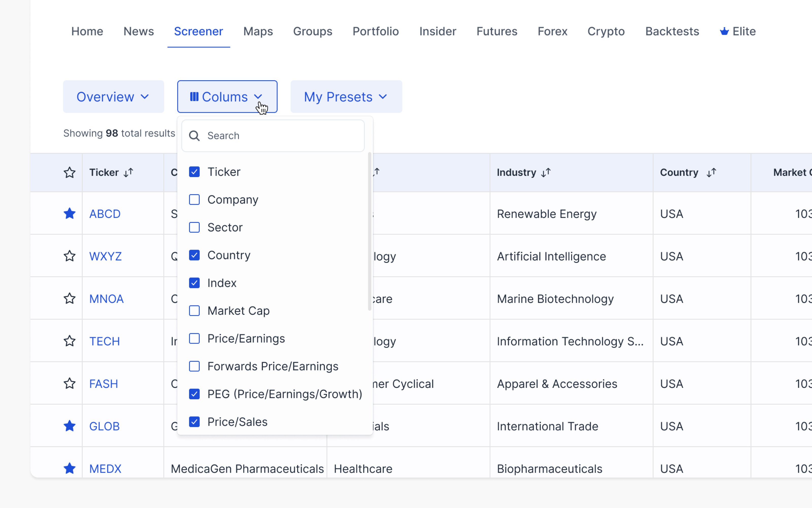Toggle favorite star for ABCD row
This screenshot has height=508, width=812.
coord(70,214)
